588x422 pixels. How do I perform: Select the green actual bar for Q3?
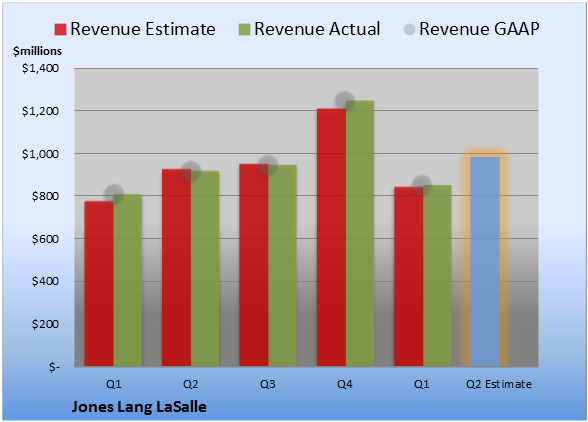pos(283,266)
